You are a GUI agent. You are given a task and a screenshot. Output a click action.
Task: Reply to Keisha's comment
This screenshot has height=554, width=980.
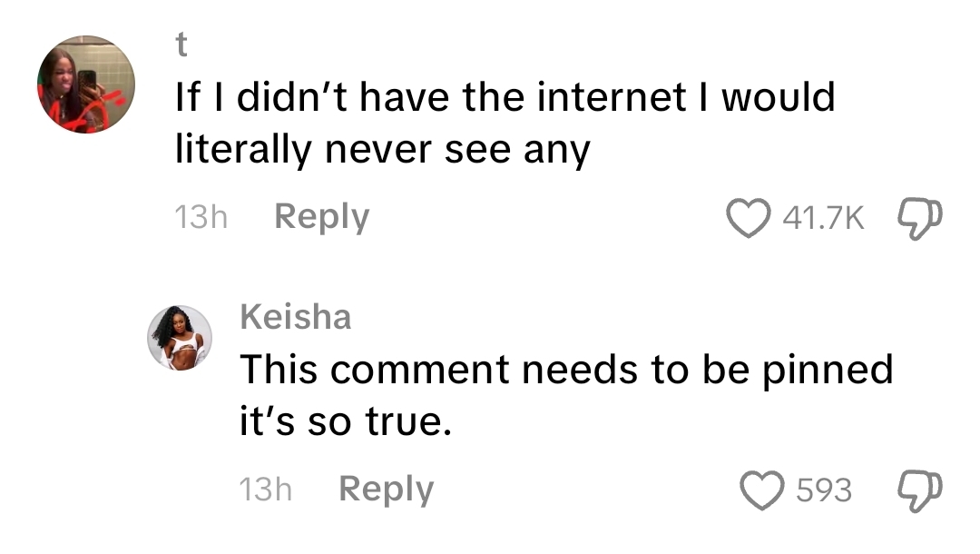(x=386, y=490)
